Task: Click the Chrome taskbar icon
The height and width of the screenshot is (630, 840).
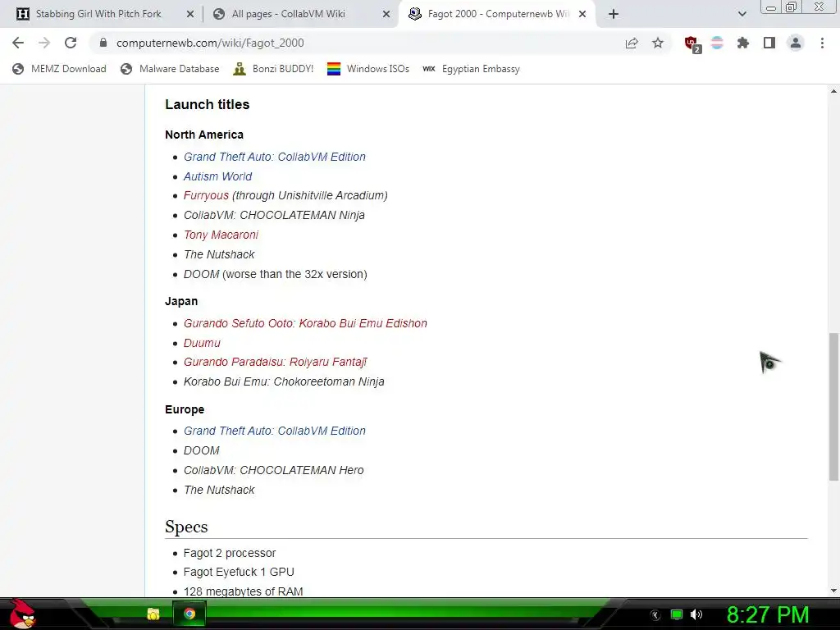Action: click(x=189, y=614)
